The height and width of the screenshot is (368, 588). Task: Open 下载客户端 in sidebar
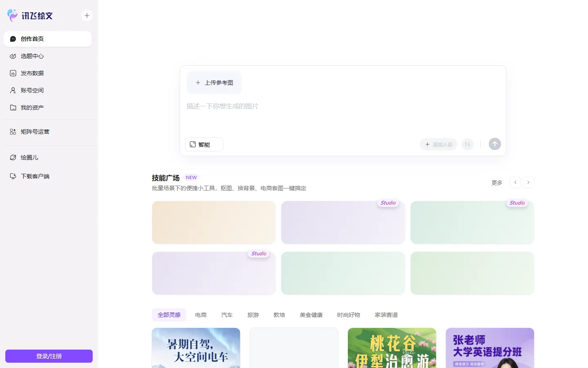tap(48, 176)
